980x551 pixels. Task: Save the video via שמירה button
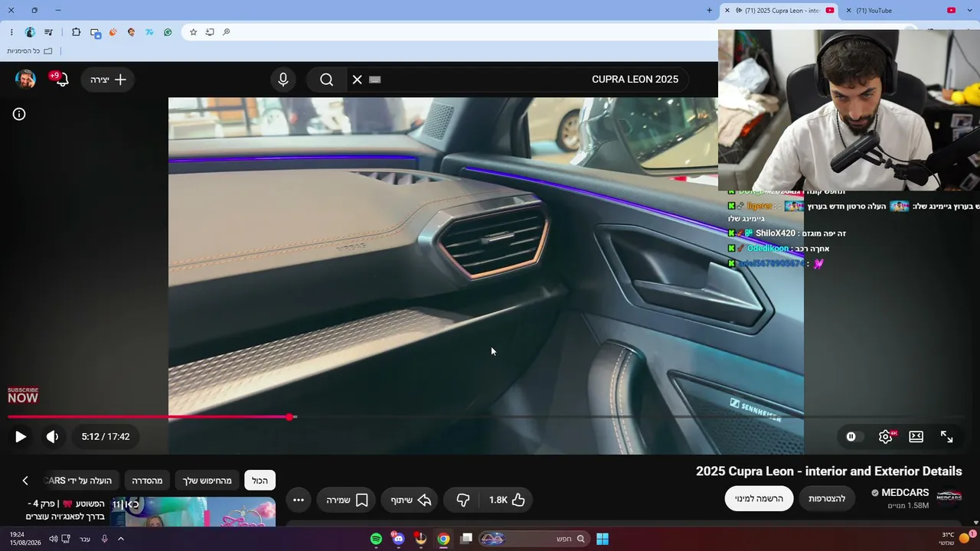tap(347, 500)
